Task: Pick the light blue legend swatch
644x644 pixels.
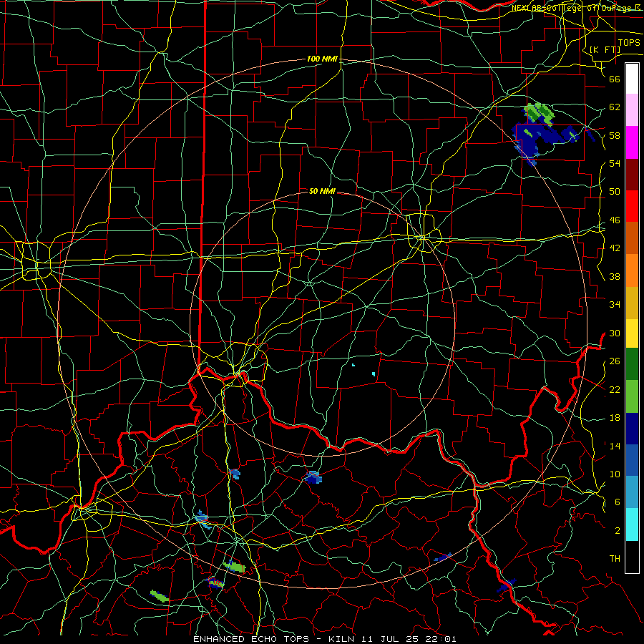Action: [632, 492]
